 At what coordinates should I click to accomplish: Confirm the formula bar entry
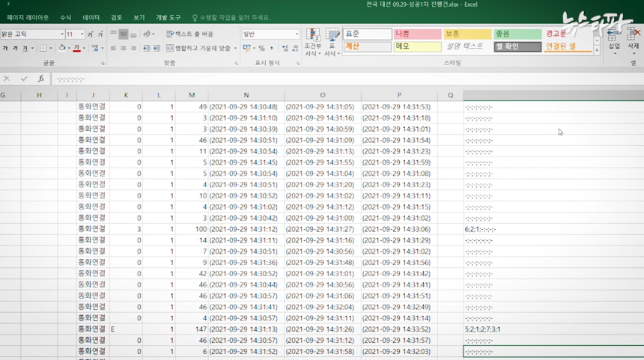coord(24,79)
